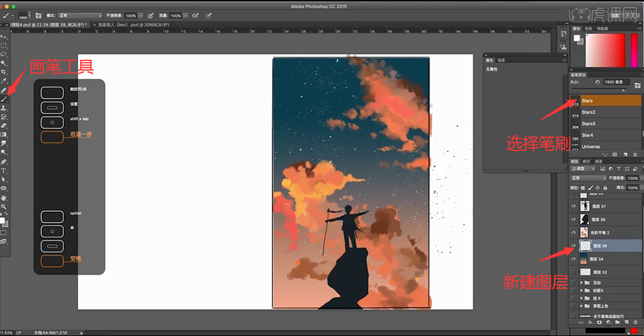Select the Stars brush preset
This screenshot has height=336, width=644.
(606, 101)
